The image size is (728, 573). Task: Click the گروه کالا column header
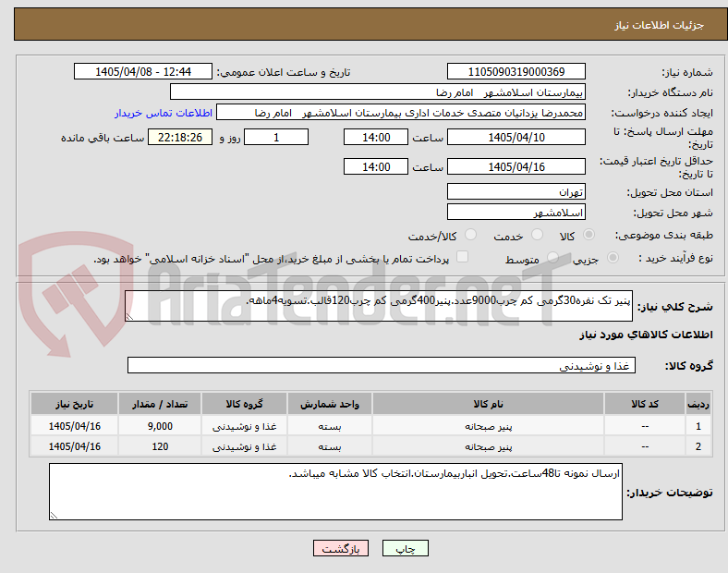pos(244,404)
